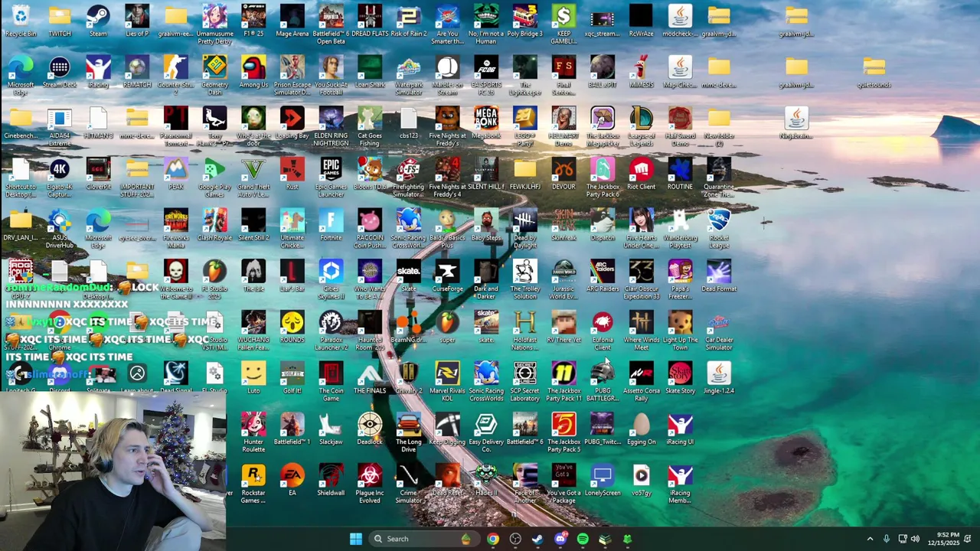Switch to Discord on the taskbar
Viewport: 980px width, 551px height.
560,539
